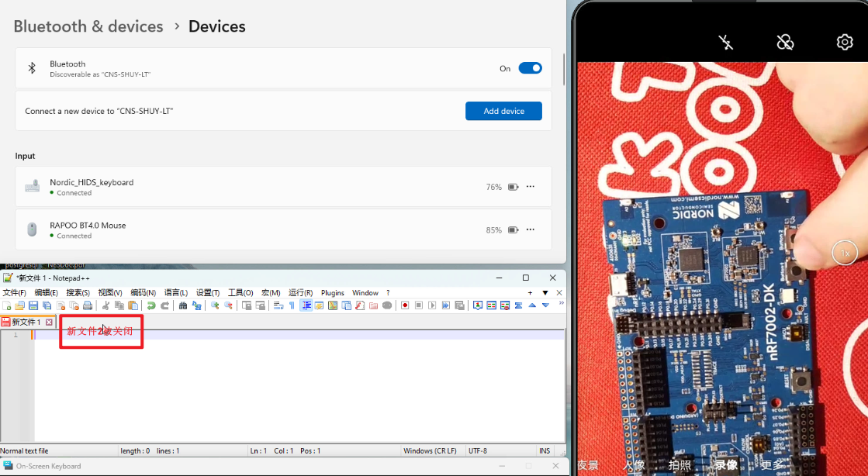Open the 编码(N) menu
Image resolution: width=868 pixels, height=476 pixels.
pos(143,293)
